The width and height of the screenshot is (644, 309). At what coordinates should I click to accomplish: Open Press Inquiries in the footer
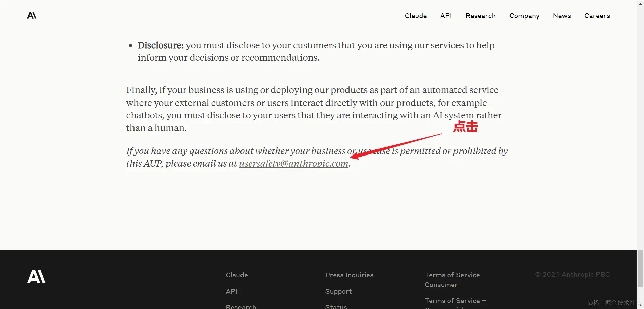coord(349,275)
